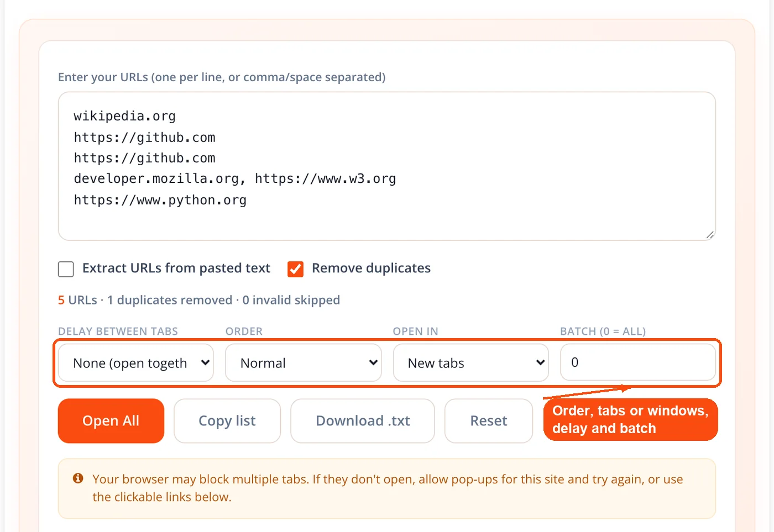Click the https://www.w3.org entry
The width and height of the screenshot is (774, 532).
326,179
